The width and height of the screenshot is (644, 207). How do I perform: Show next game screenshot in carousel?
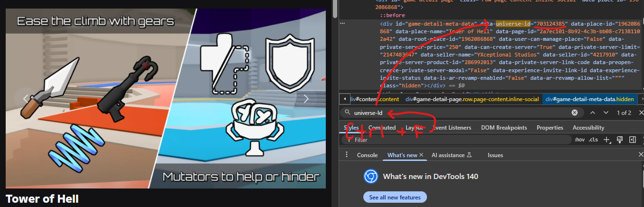[x=306, y=99]
